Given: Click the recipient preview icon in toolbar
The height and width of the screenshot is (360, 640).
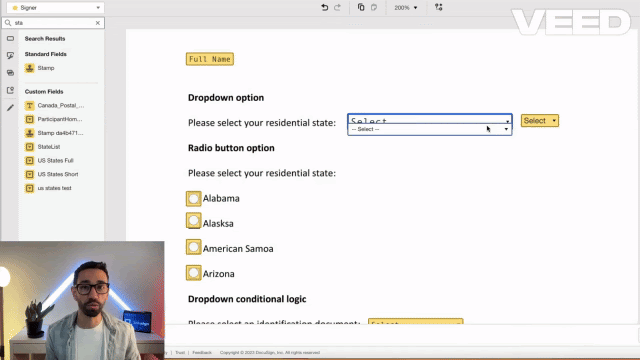Looking at the screenshot, I should (438, 7).
